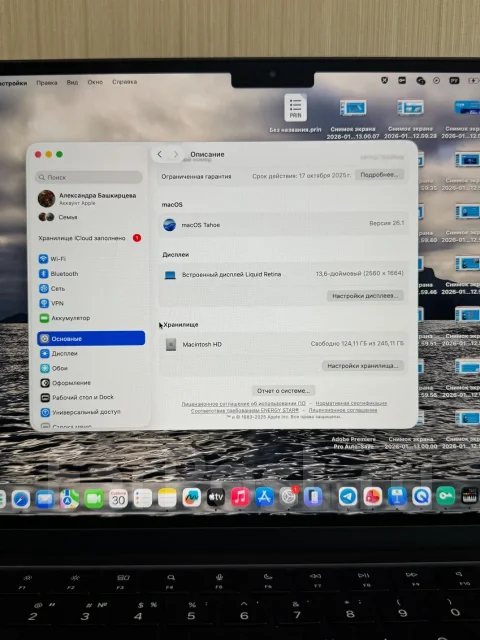
Task: Click Подробнее… next to the warranty
Action: click(x=379, y=175)
